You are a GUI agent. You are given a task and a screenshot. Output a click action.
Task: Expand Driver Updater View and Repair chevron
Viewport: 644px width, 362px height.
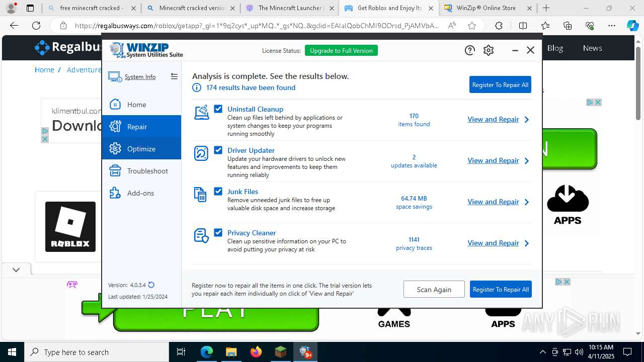pyautogui.click(x=527, y=161)
